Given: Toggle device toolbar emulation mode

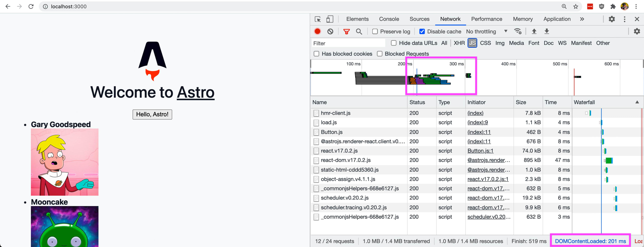Looking at the screenshot, I should point(330,19).
